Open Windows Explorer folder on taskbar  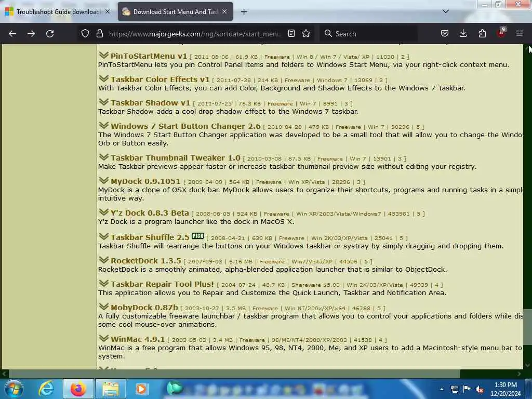[111, 389]
